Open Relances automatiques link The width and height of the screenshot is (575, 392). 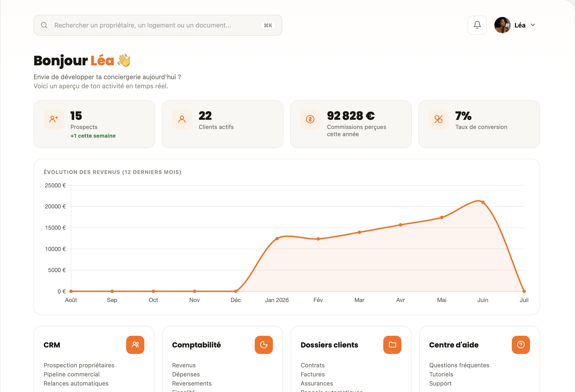[x=76, y=383]
